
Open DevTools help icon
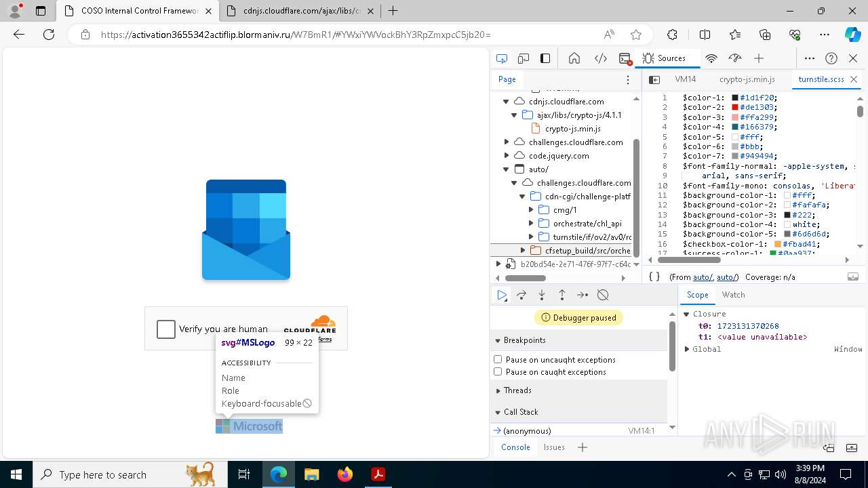click(831, 58)
